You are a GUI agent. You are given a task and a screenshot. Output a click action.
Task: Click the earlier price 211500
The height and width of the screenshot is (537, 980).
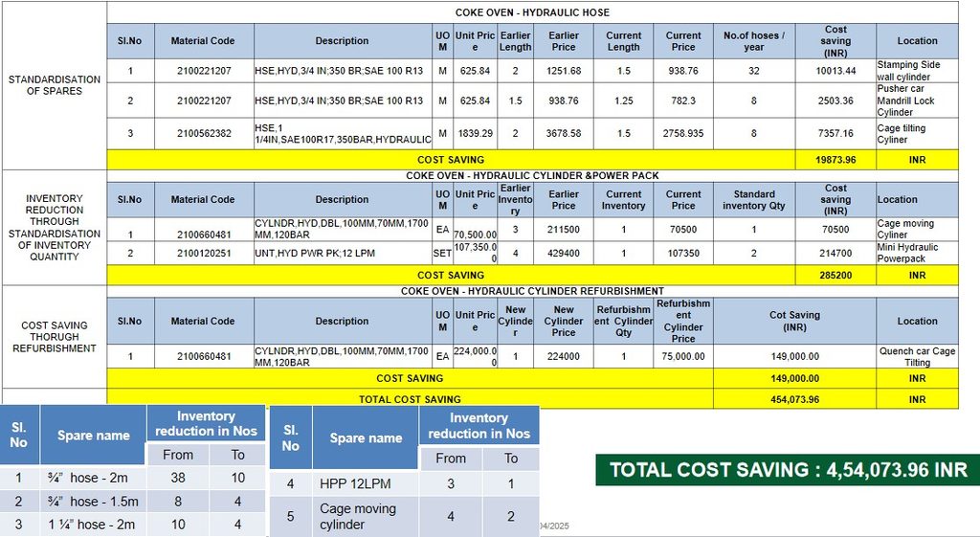point(563,230)
